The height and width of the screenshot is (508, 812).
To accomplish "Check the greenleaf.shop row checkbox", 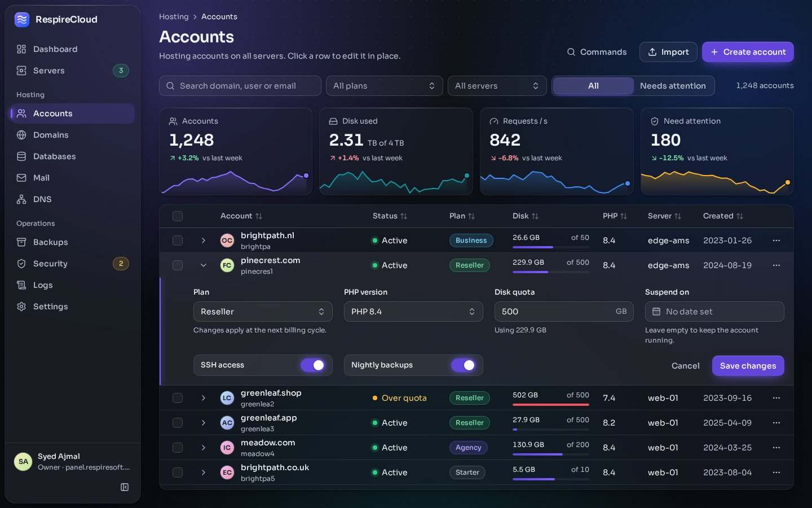I will 178,398.
